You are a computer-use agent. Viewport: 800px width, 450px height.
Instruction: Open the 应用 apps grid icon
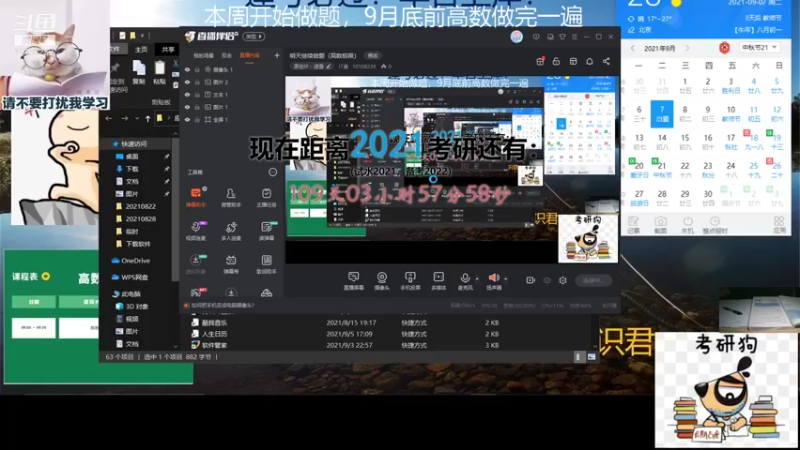(x=779, y=224)
